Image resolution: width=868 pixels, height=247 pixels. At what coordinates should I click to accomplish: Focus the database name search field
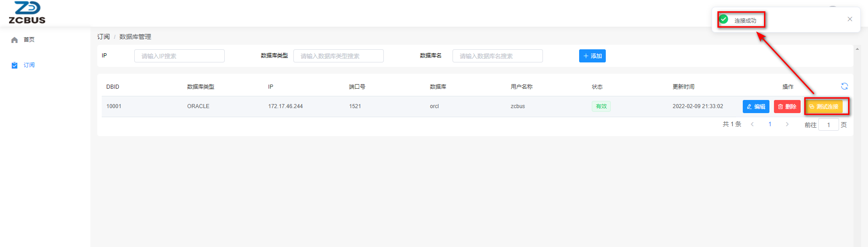coord(498,56)
